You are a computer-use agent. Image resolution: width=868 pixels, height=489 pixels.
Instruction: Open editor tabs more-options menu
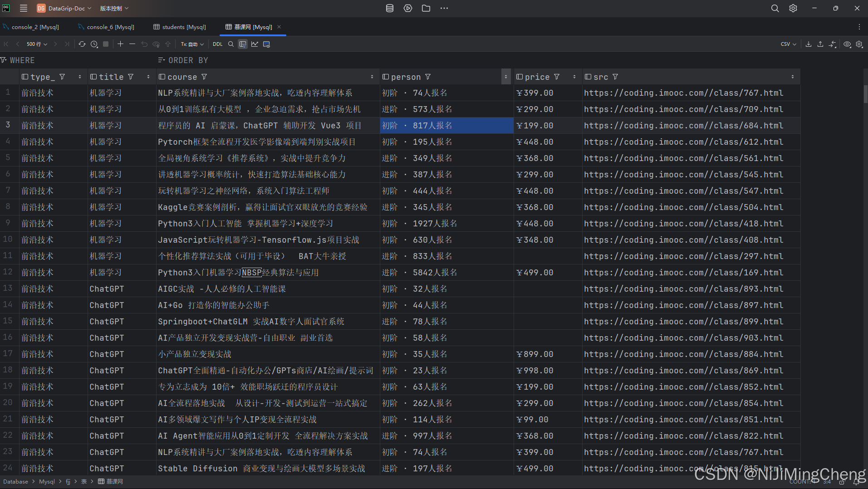pos(859,27)
